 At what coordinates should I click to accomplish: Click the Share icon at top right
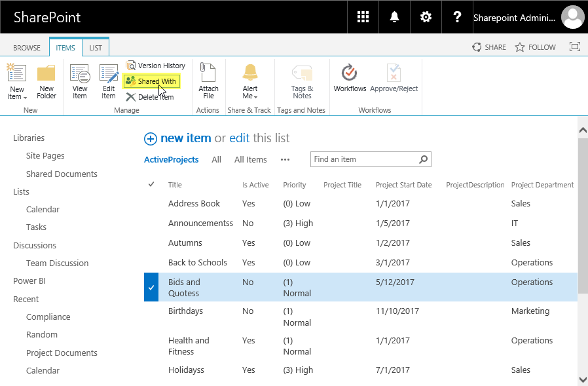point(477,47)
